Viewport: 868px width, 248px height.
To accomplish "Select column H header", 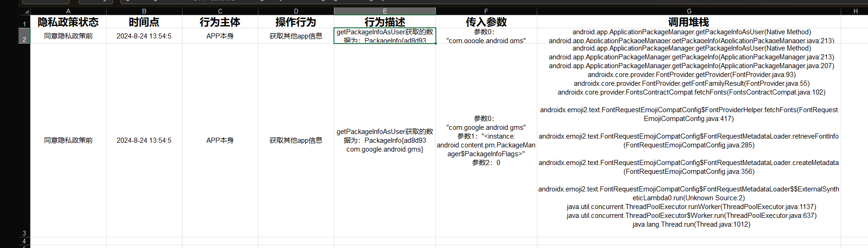I will pos(855,11).
